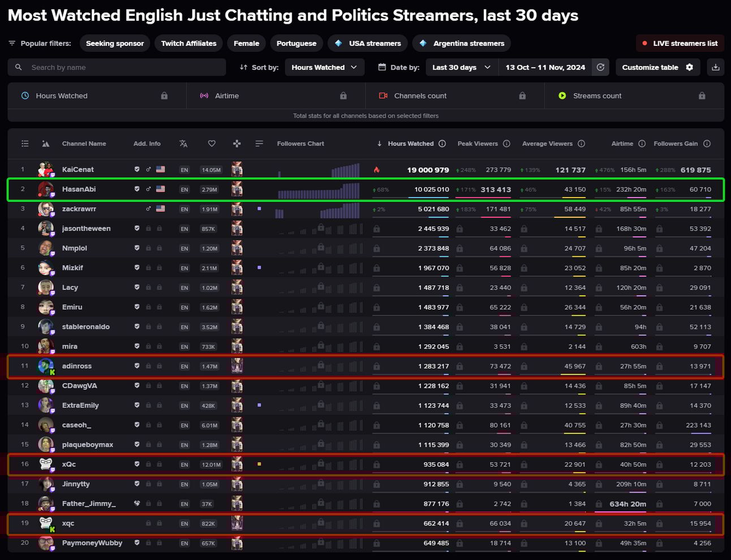The height and width of the screenshot is (560, 731).
Task: Click the info icon beside Followers Gain header
Action: point(707,144)
